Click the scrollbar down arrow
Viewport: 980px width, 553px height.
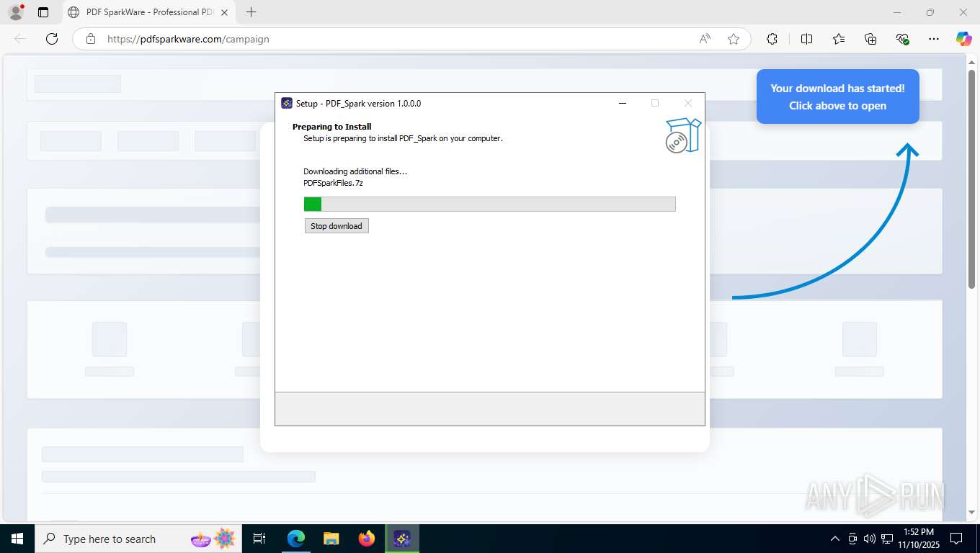[971, 512]
